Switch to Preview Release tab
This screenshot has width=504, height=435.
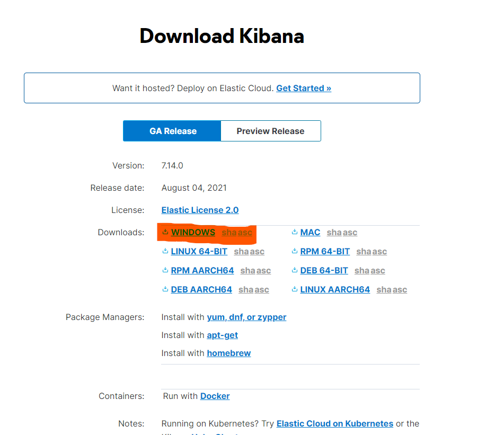point(271,131)
